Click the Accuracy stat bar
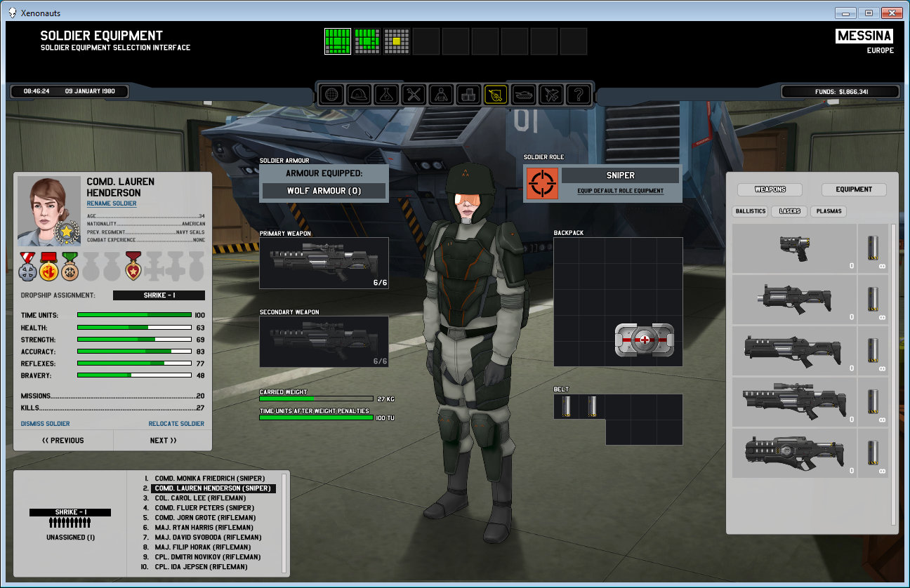This screenshot has width=910, height=588. [134, 352]
